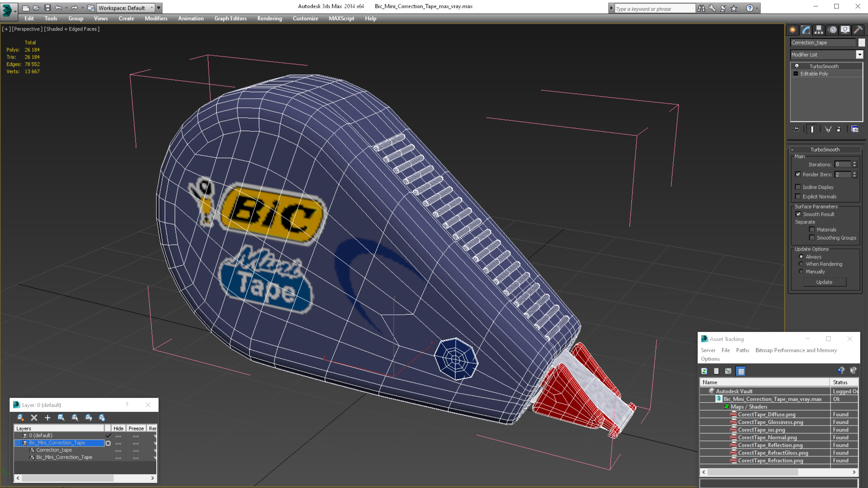
Task: Open the Rendering menu
Action: coord(269,18)
